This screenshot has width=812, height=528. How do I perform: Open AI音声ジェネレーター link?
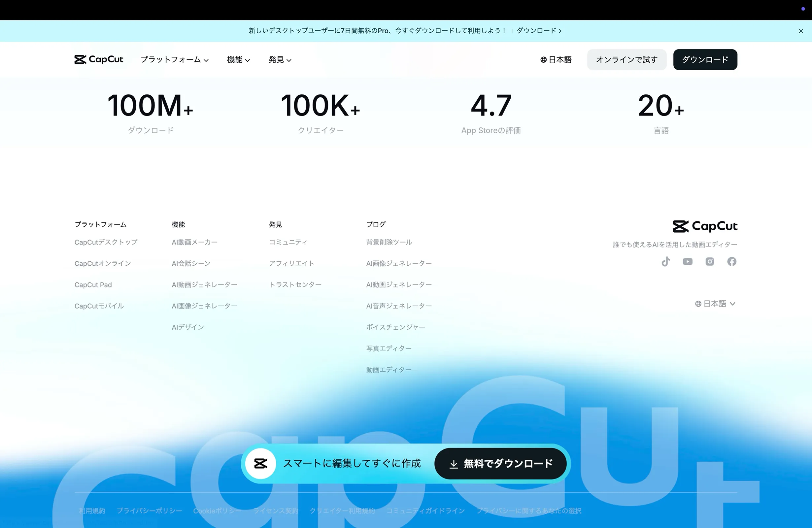point(399,306)
